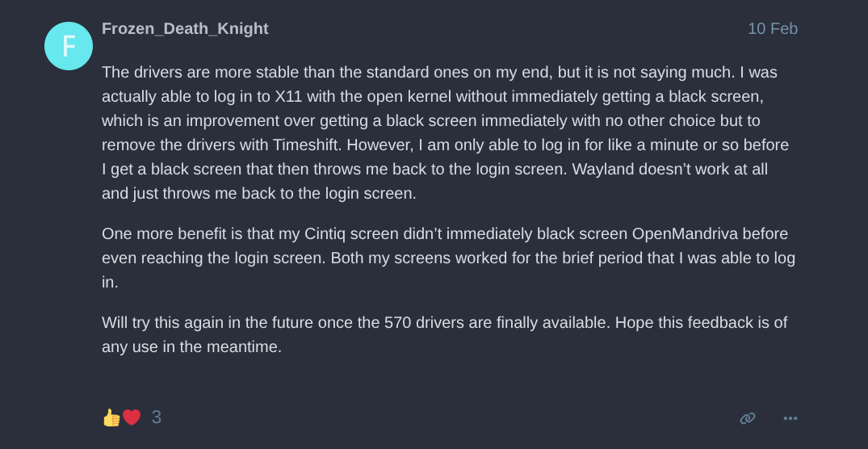
Task: Click the Frozen_Death_Knight avatar circle
Action: pyautogui.click(x=69, y=46)
